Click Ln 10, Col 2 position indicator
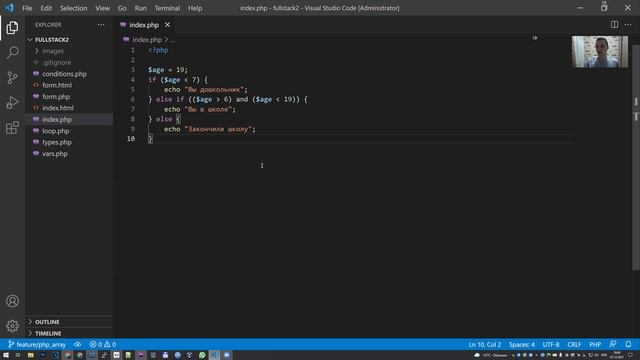 pos(484,344)
